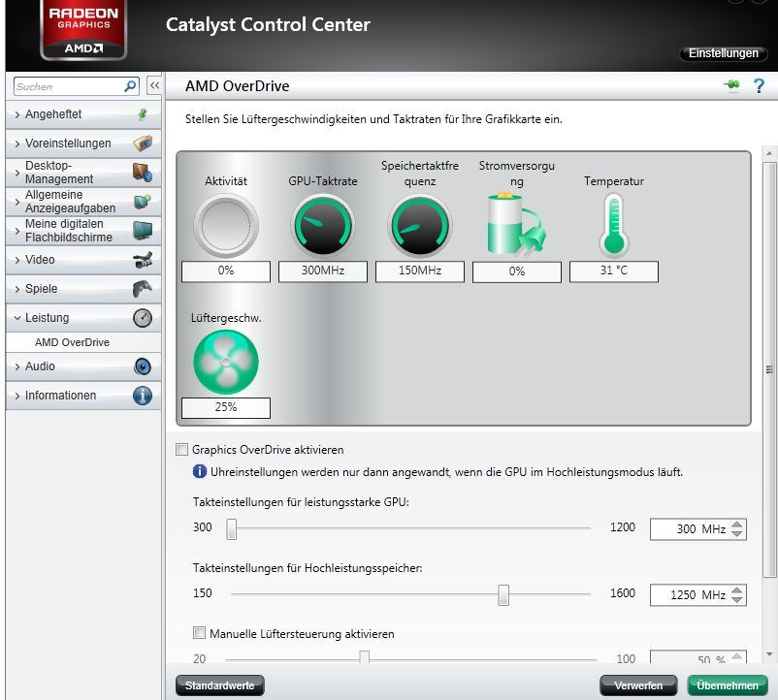Click the 0% Aktivität value box
Image resolution: width=778 pixels, height=700 pixels.
[x=226, y=271]
